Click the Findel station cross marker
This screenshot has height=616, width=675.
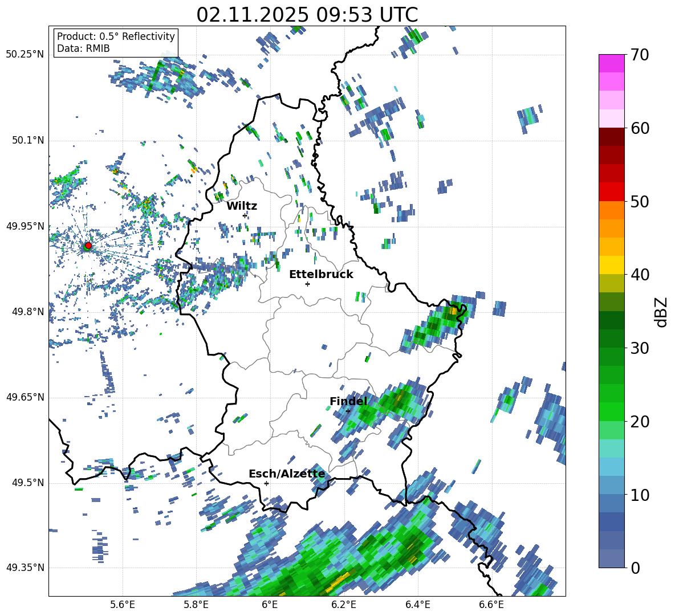click(x=348, y=411)
